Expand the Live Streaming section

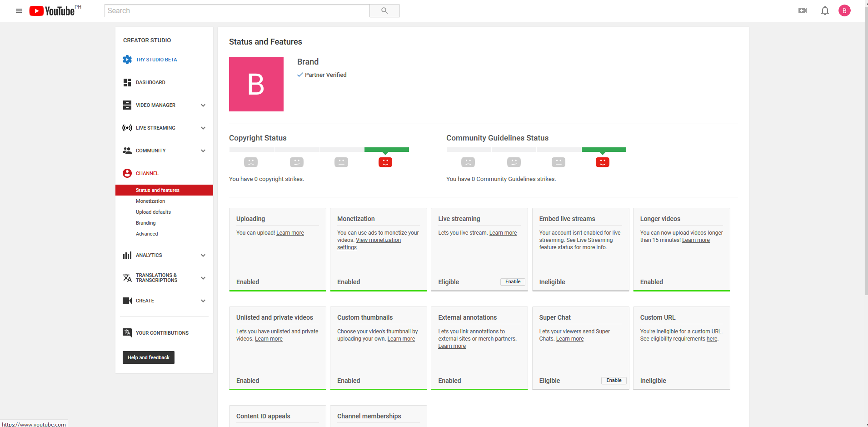pos(203,128)
